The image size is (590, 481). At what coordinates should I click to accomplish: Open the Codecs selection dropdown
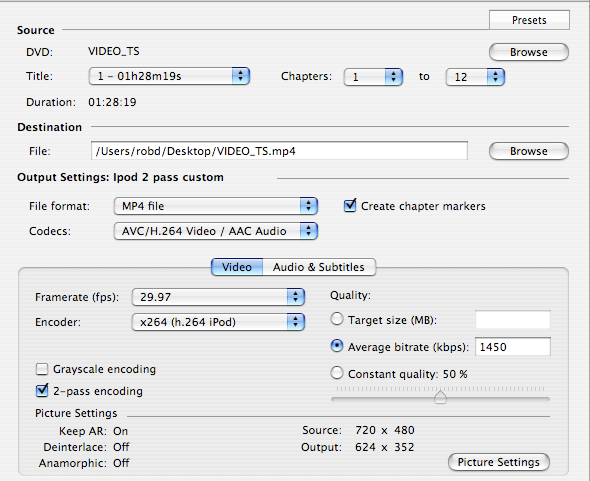[x=216, y=231]
